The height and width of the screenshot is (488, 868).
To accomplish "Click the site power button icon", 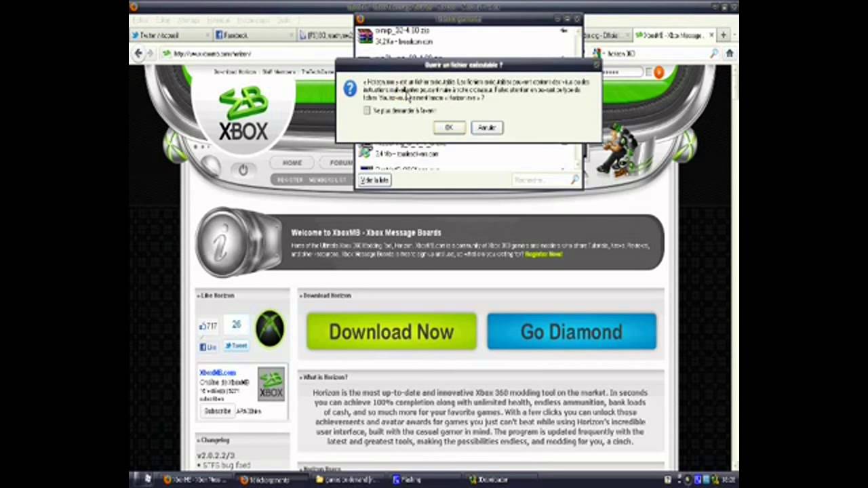I will [243, 169].
